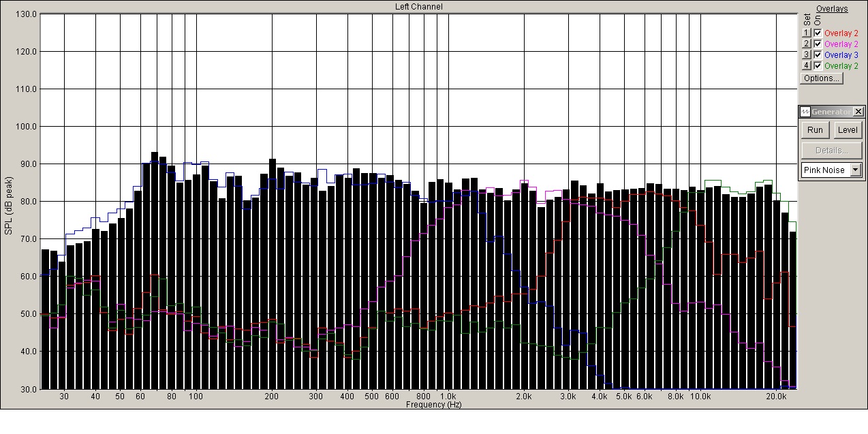The image size is (868, 434).
Task: Click the 200 frequency axis value
Action: [x=272, y=397]
